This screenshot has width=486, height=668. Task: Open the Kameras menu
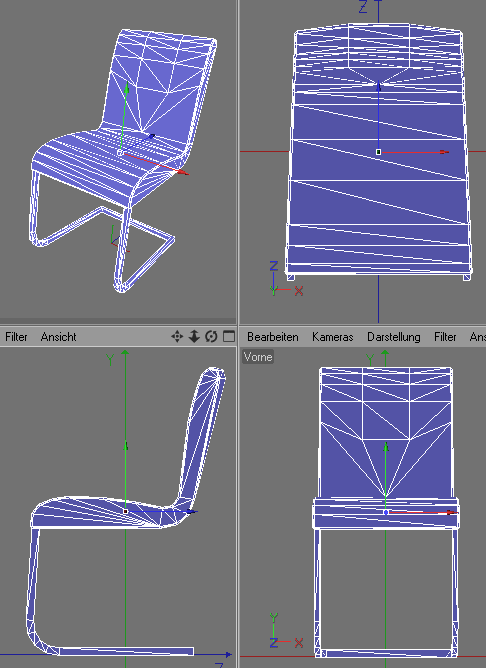pyautogui.click(x=333, y=337)
